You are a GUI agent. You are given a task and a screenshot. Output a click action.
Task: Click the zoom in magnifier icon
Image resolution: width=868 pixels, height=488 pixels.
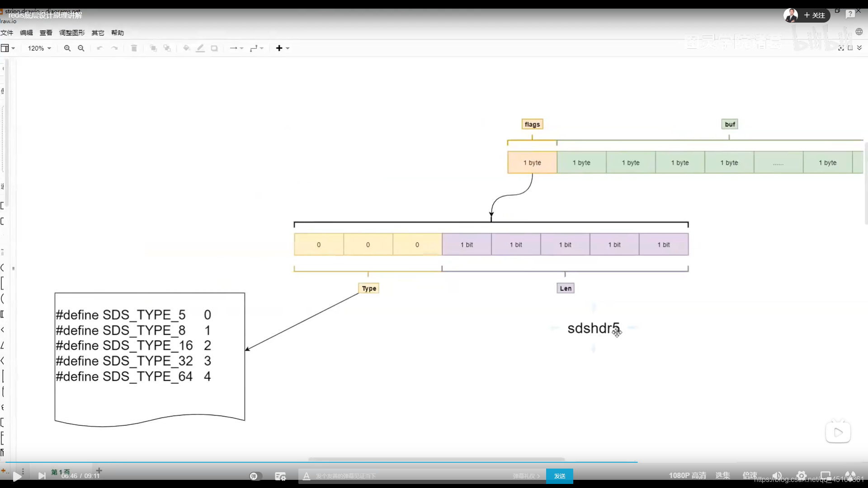pyautogui.click(x=67, y=48)
